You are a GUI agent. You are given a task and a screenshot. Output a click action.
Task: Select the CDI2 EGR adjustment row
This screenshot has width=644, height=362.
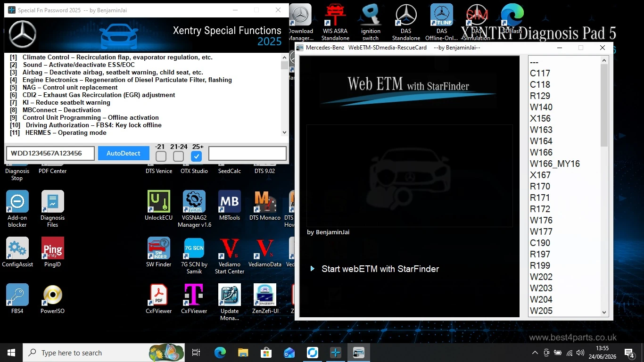(x=92, y=95)
